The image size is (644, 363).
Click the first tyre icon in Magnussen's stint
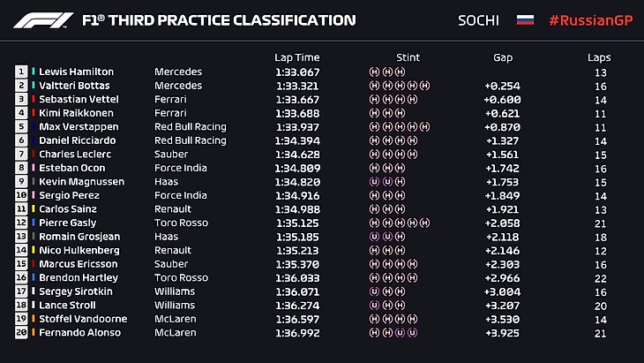pos(375,182)
